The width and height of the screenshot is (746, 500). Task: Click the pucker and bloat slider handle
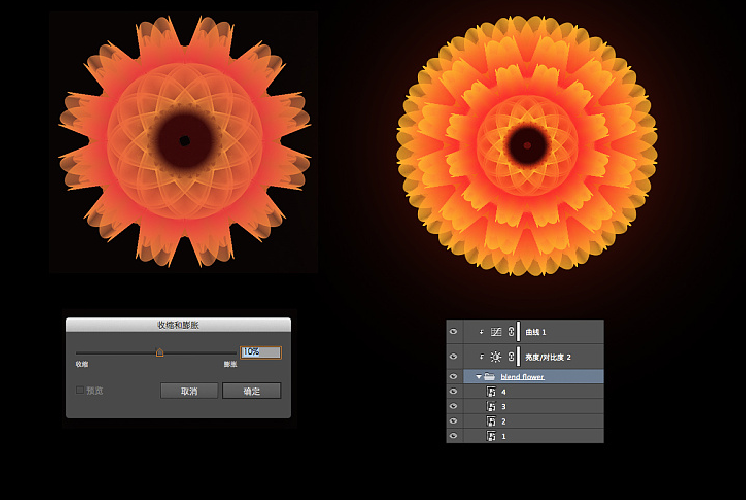click(x=159, y=352)
